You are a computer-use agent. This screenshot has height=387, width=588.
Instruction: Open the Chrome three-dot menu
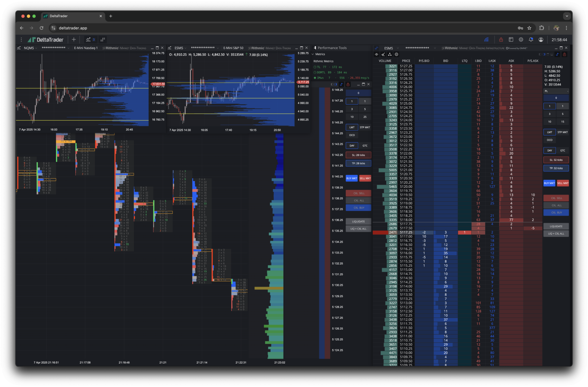tap(566, 28)
